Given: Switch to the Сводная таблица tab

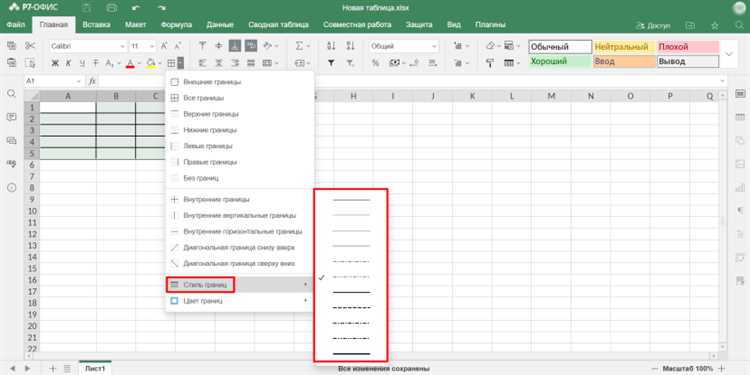Looking at the screenshot, I should pos(278,24).
